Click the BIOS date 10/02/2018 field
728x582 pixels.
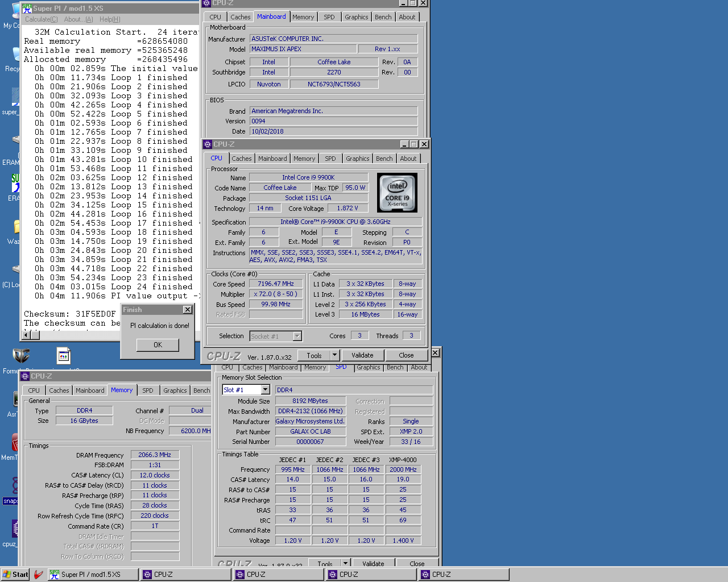coord(333,131)
